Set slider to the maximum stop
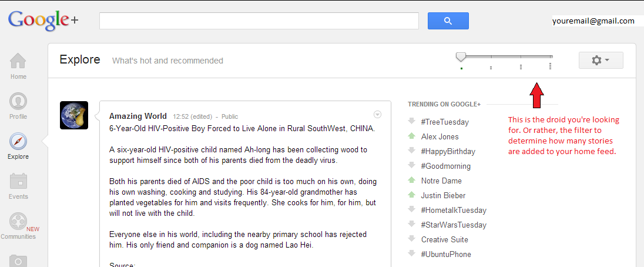The width and height of the screenshot is (644, 267). click(551, 56)
